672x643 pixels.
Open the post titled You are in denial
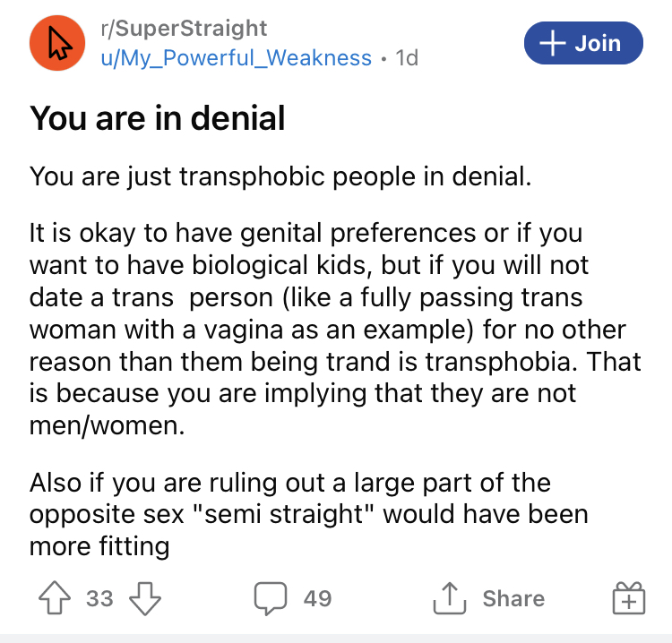(x=158, y=118)
